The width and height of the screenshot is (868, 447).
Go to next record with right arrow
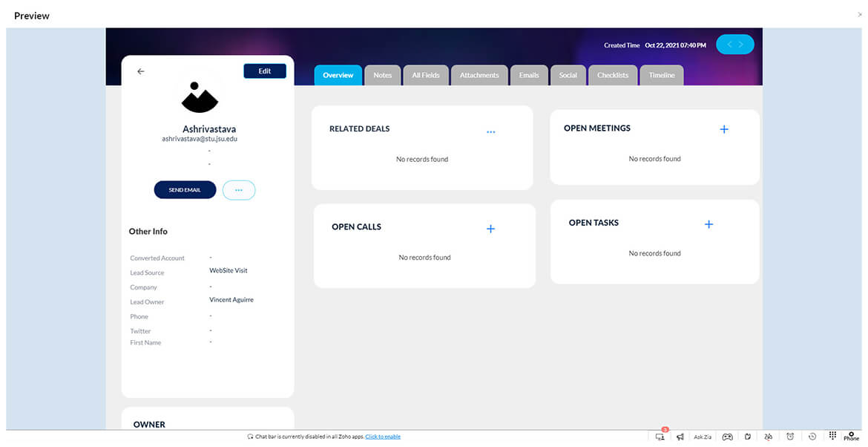click(741, 45)
